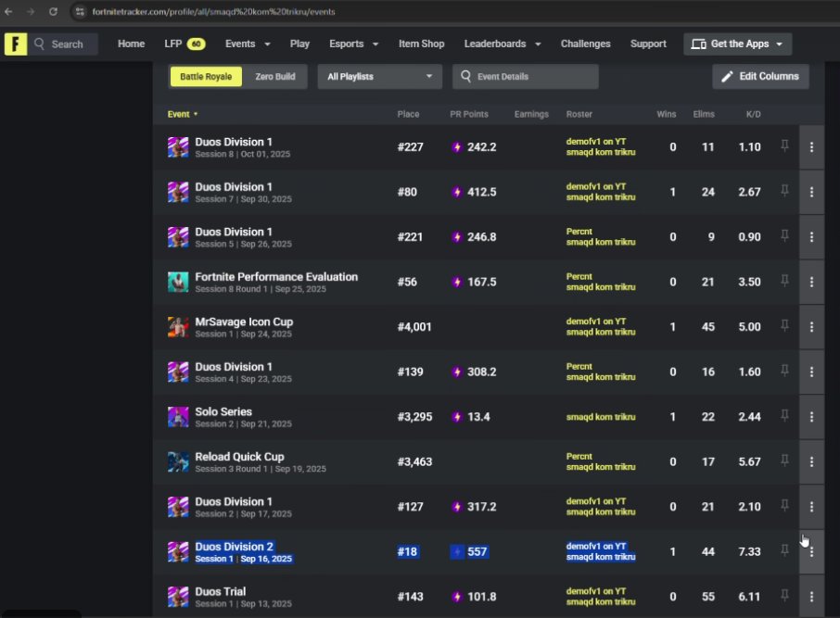This screenshot has height=618, width=840.
Task: Reload the page with refresh icon
Action: (x=53, y=11)
